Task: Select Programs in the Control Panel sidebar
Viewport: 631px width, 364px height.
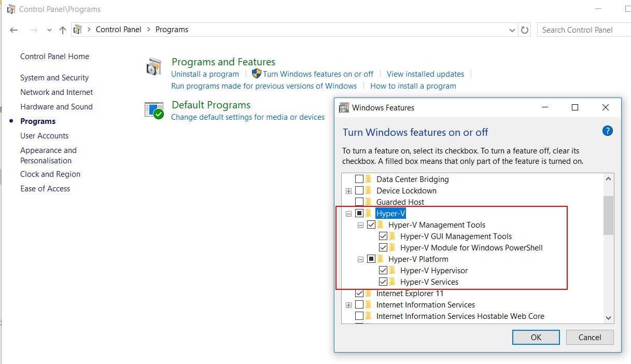Action: 38,121
